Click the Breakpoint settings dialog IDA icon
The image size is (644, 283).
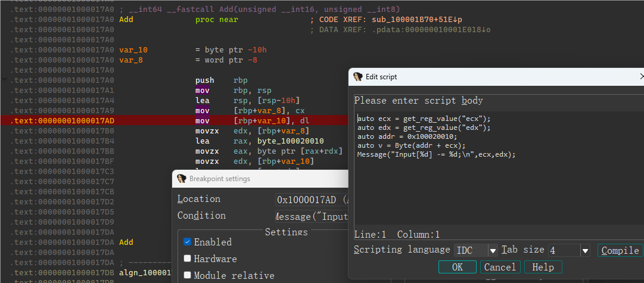click(182, 179)
